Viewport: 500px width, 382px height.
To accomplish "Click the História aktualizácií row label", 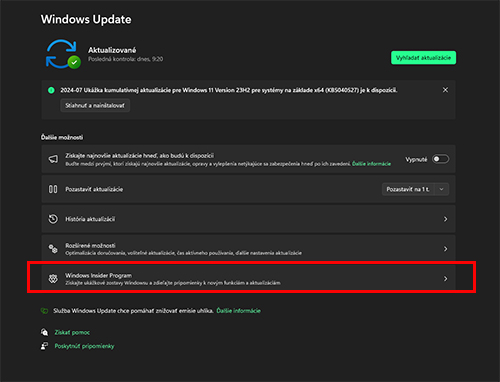I will click(x=90, y=219).
